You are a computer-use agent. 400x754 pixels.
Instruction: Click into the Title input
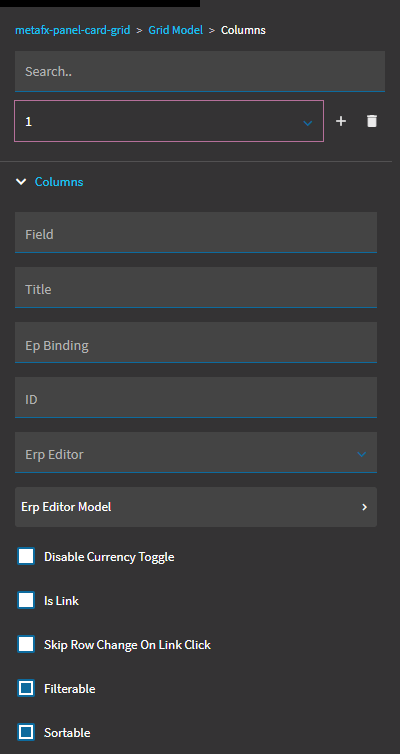click(196, 288)
